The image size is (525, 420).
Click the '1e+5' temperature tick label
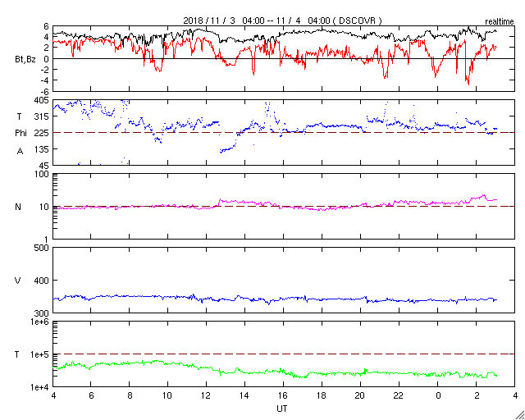click(x=41, y=354)
